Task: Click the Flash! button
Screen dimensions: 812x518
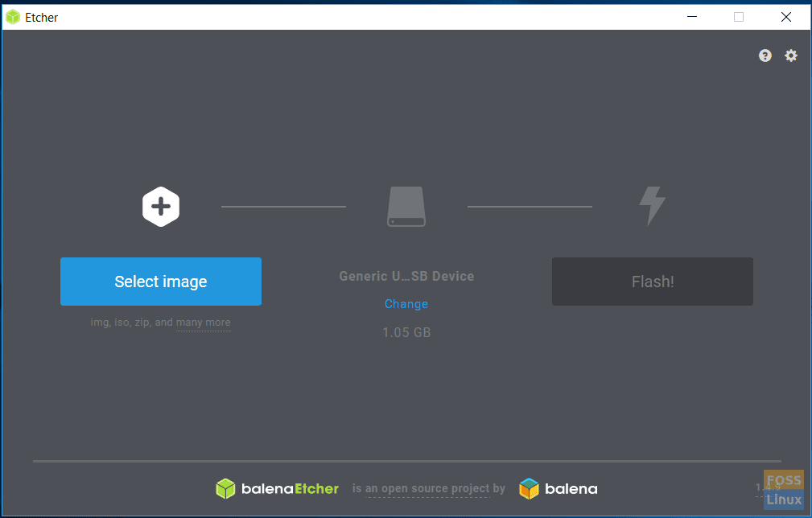Action: [653, 282]
